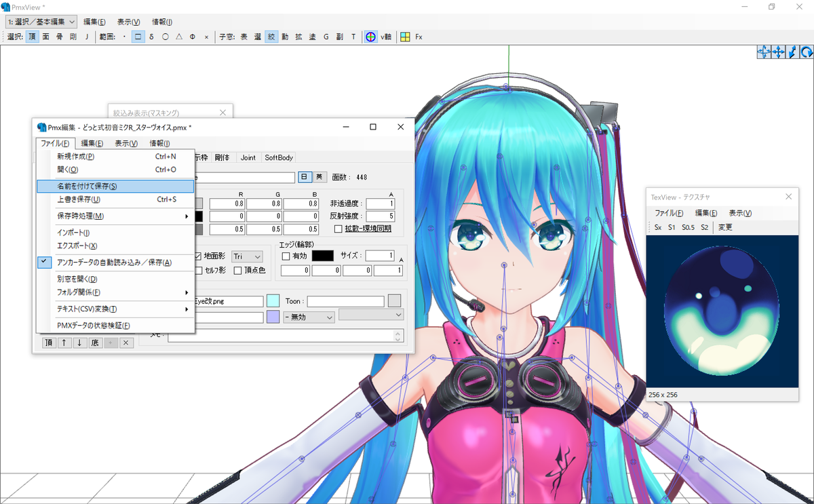814x504 pixels.
Task: Toggle セルフ影 checkbox
Action: coord(210,271)
